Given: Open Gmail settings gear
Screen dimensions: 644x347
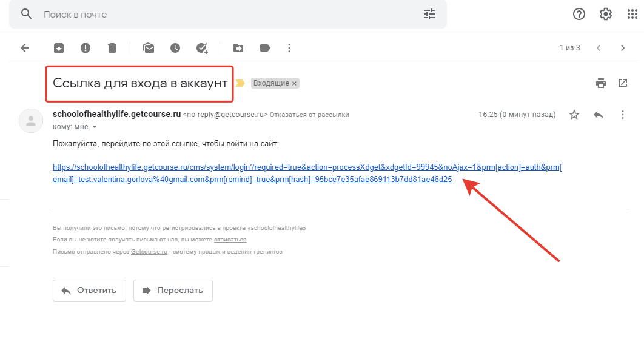Looking at the screenshot, I should [x=605, y=15].
